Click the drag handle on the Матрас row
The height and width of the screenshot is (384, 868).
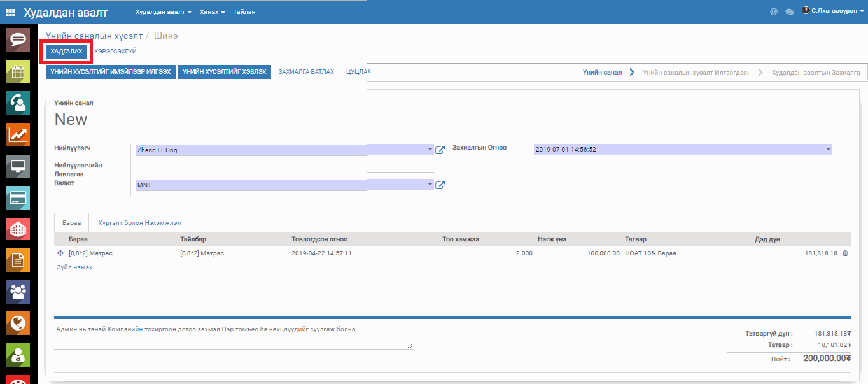pos(61,253)
